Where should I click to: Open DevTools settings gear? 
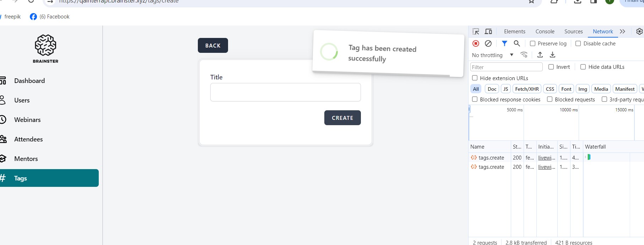(639, 32)
